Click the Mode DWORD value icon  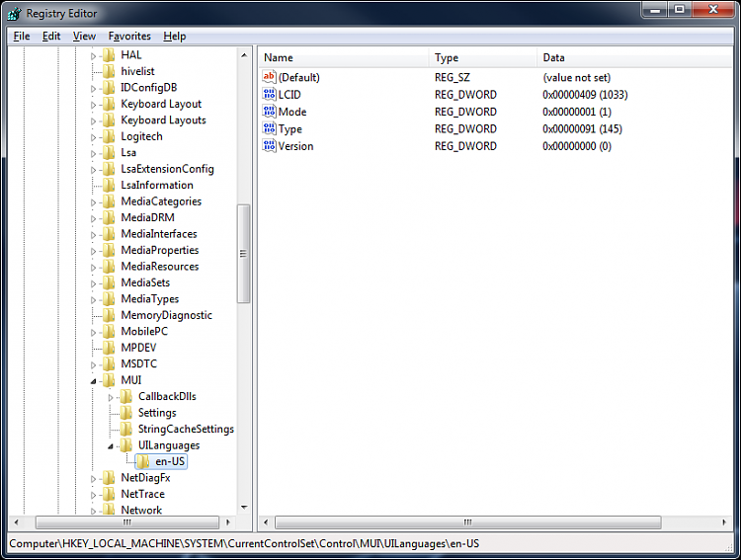pyautogui.click(x=269, y=112)
